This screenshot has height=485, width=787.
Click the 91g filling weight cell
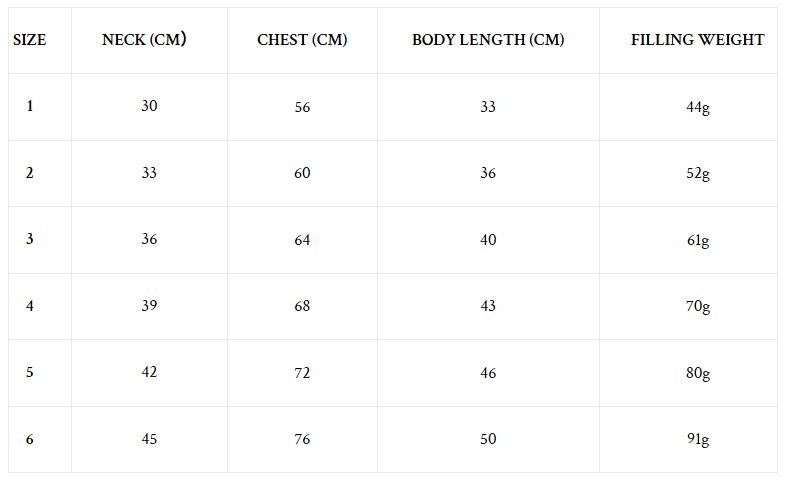coord(698,439)
